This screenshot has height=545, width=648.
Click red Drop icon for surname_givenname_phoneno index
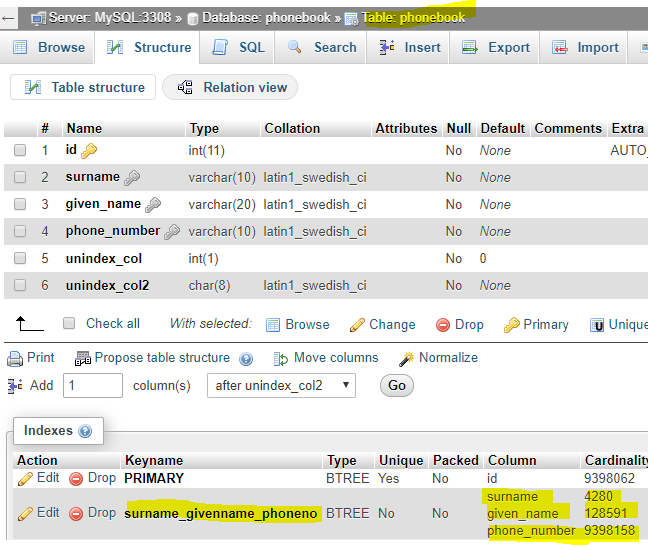pos(76,513)
